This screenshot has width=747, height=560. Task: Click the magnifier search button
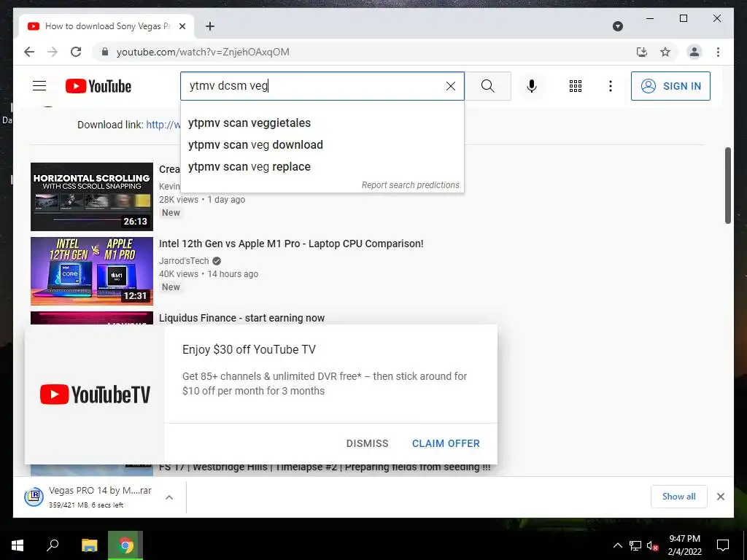tap(487, 86)
